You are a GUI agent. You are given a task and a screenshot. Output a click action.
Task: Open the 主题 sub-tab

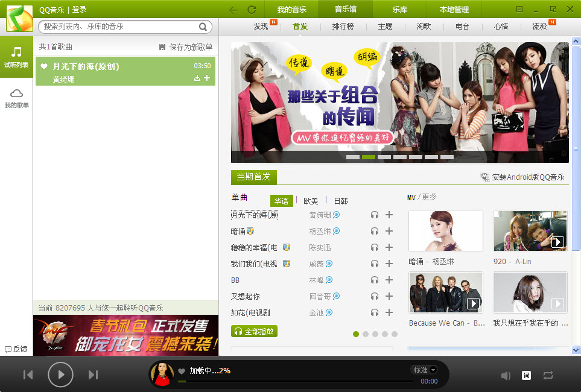(386, 27)
